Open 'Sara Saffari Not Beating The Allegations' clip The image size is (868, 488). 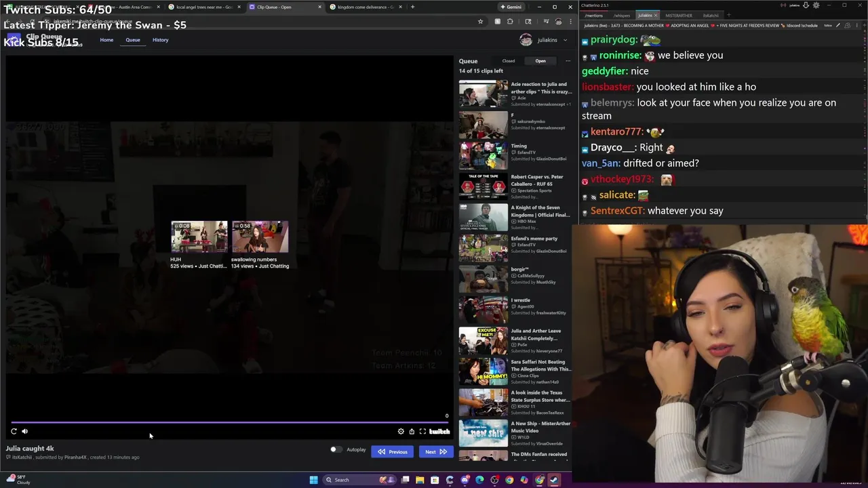point(515,371)
